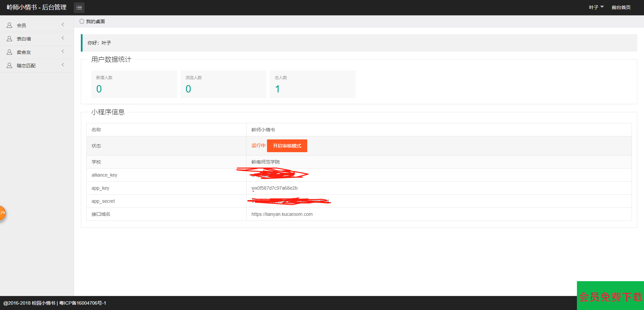Click the person icon beside 会员

click(9, 25)
